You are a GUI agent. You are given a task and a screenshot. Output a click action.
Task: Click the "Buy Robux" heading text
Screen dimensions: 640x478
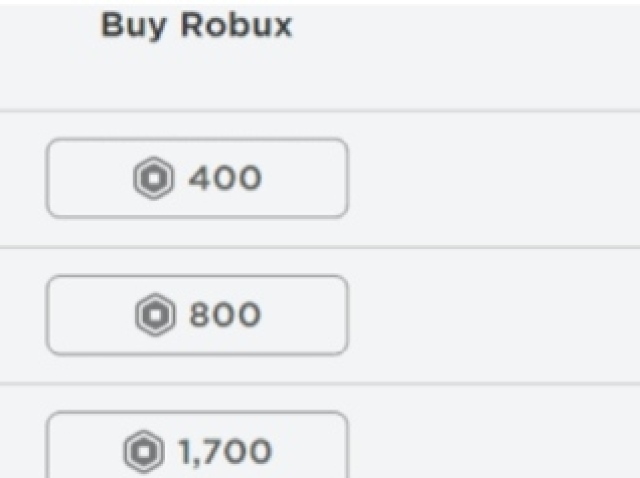point(196,26)
